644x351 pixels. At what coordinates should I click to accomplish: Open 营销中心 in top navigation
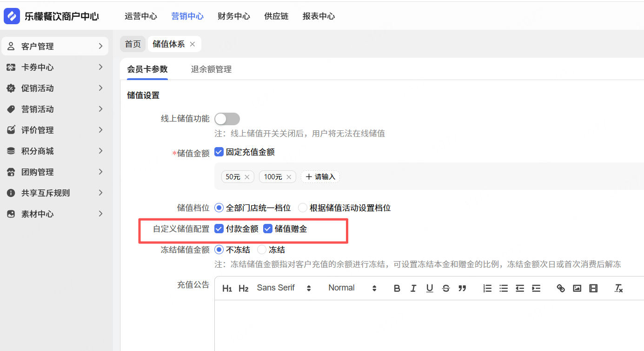[x=187, y=16]
